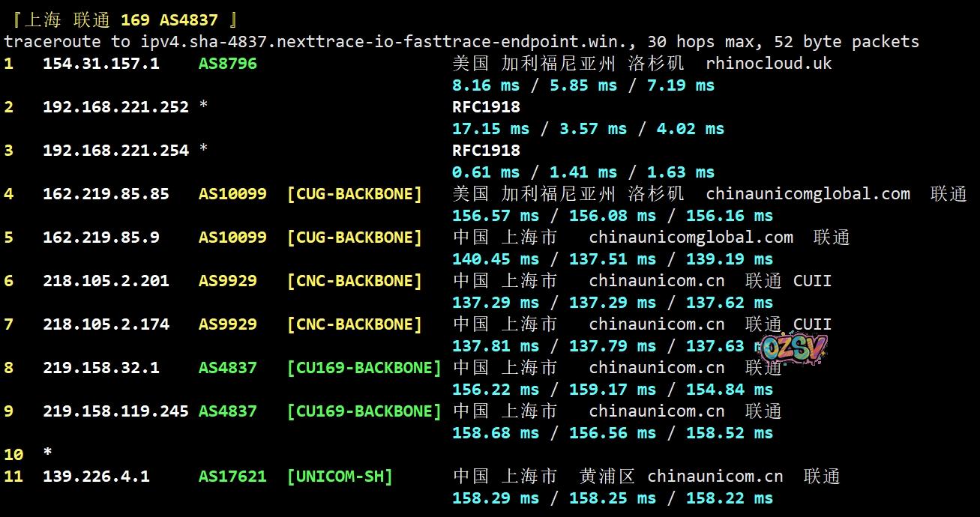Click the AS4837 text in the header line

(x=188, y=20)
